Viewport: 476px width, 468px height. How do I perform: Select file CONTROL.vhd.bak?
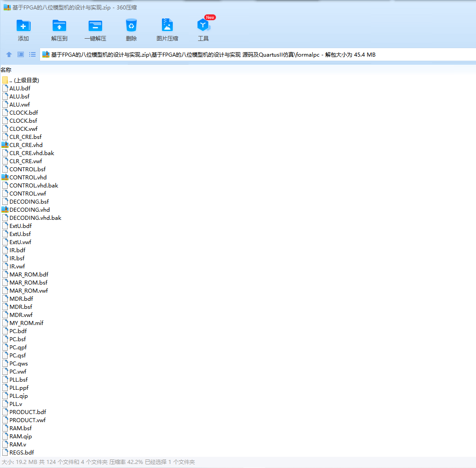coord(30,185)
